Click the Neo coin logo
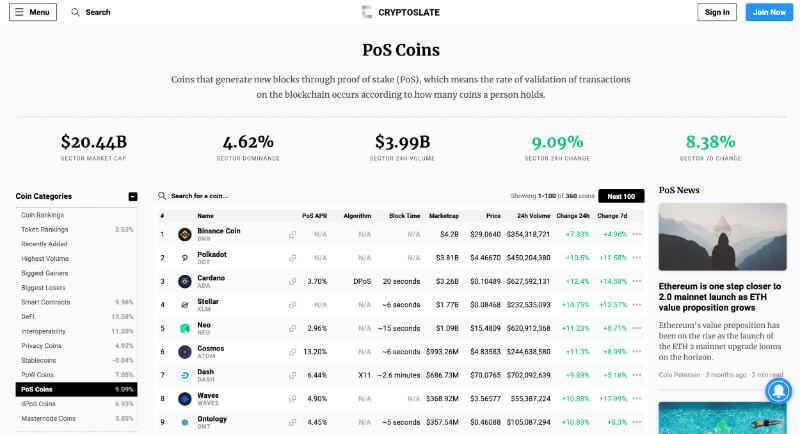The width and height of the screenshot is (800, 434). click(184, 328)
